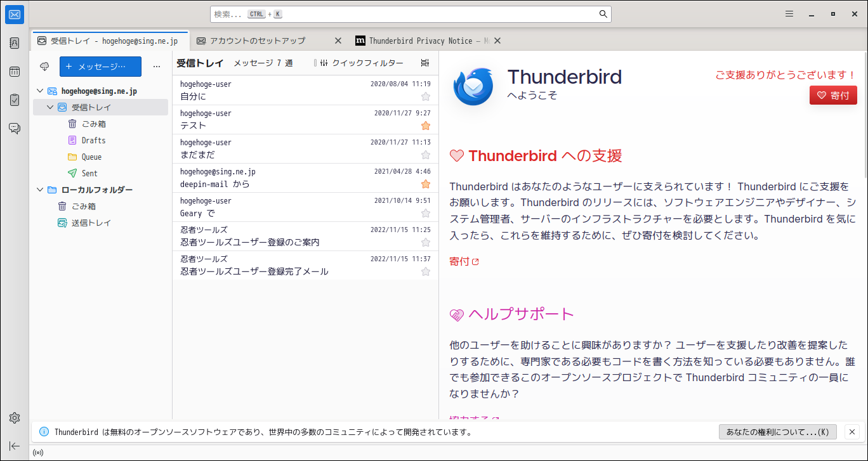Click あなたの権利について...(K) button
The height and width of the screenshot is (461, 868).
(778, 432)
